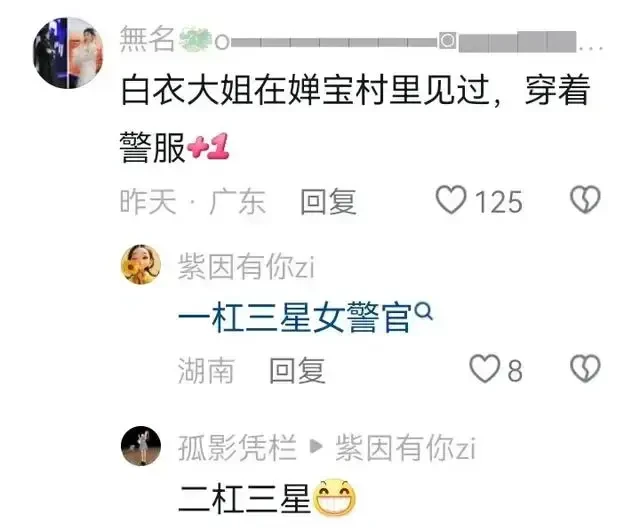Image resolution: width=640 pixels, height=531 pixels.
Task: Reply to the comment from 湖南
Action: tap(297, 370)
